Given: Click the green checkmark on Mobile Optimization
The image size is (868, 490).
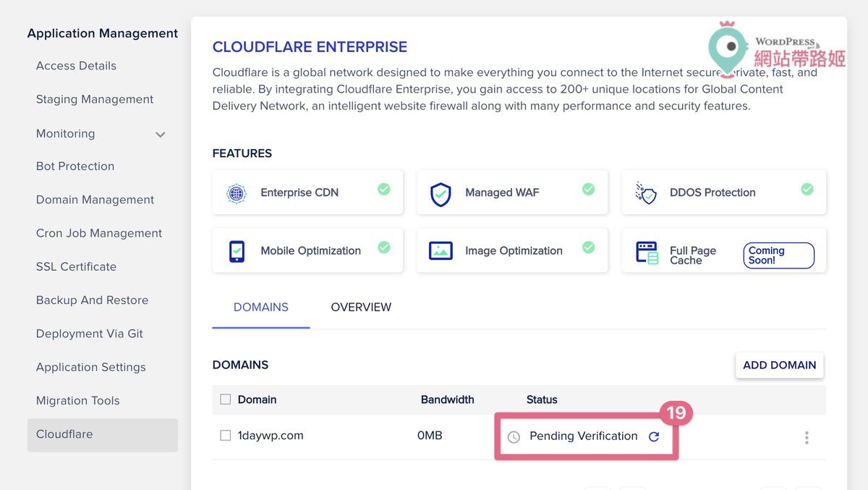Looking at the screenshot, I should 384,247.
